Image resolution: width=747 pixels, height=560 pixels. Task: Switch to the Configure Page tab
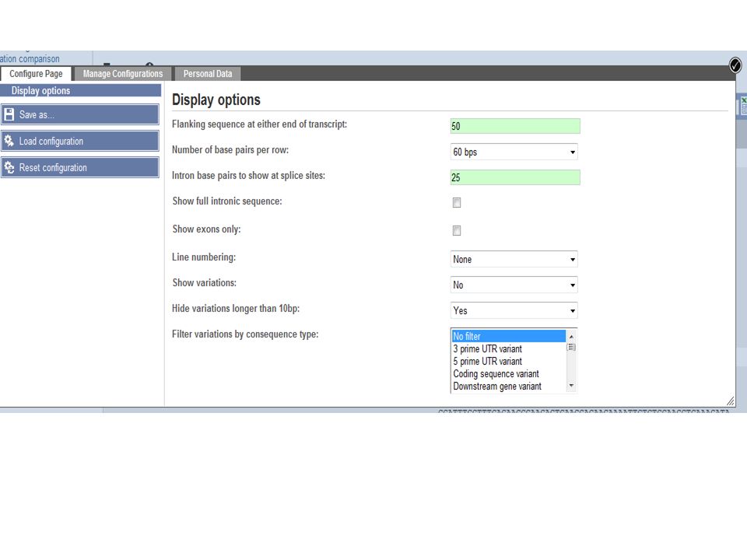tap(36, 74)
